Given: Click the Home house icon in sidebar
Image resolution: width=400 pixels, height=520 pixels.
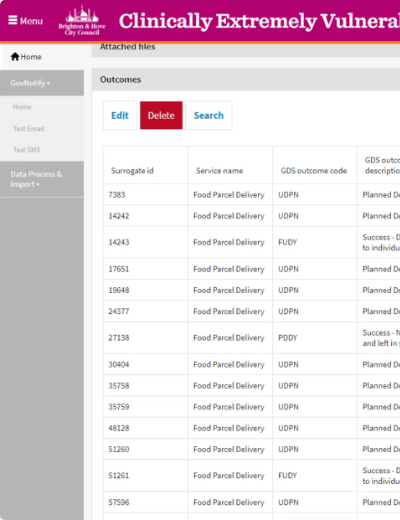Looking at the screenshot, I should pyautogui.click(x=15, y=57).
